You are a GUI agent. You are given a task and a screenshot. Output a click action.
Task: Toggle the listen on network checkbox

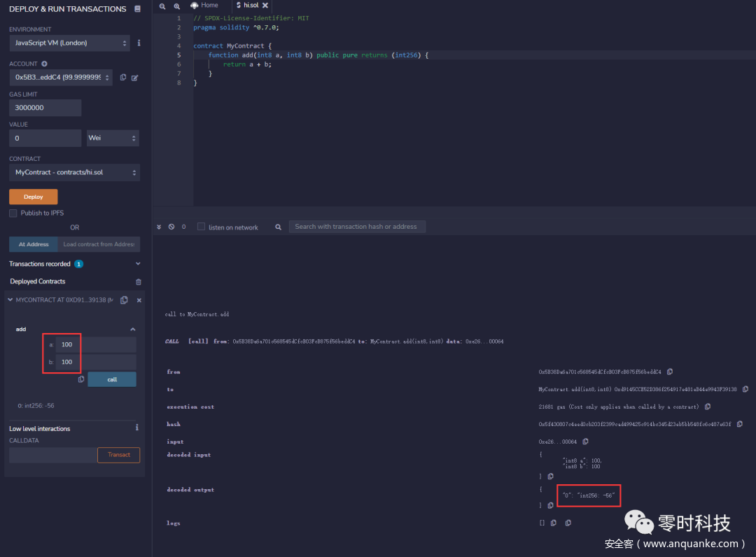(202, 227)
